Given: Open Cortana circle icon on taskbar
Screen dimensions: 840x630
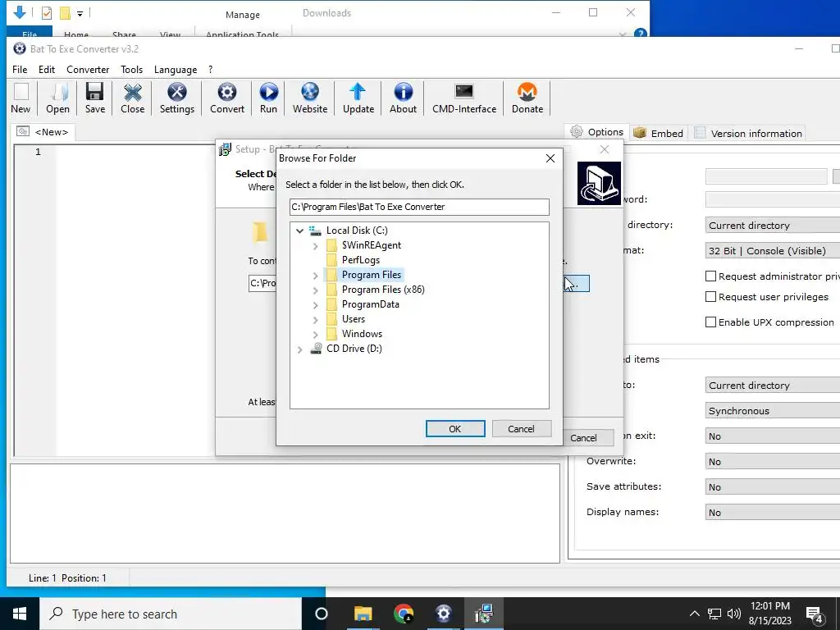Looking at the screenshot, I should pyautogui.click(x=322, y=614).
